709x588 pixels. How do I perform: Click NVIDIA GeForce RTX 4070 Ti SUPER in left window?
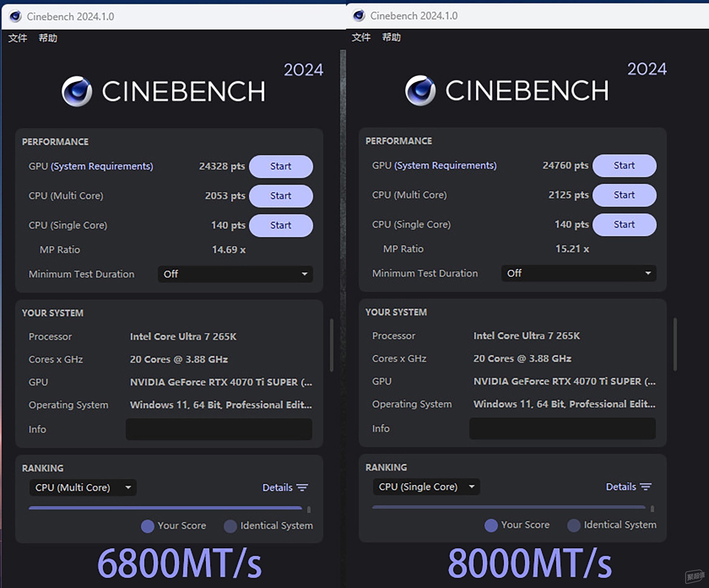click(221, 383)
